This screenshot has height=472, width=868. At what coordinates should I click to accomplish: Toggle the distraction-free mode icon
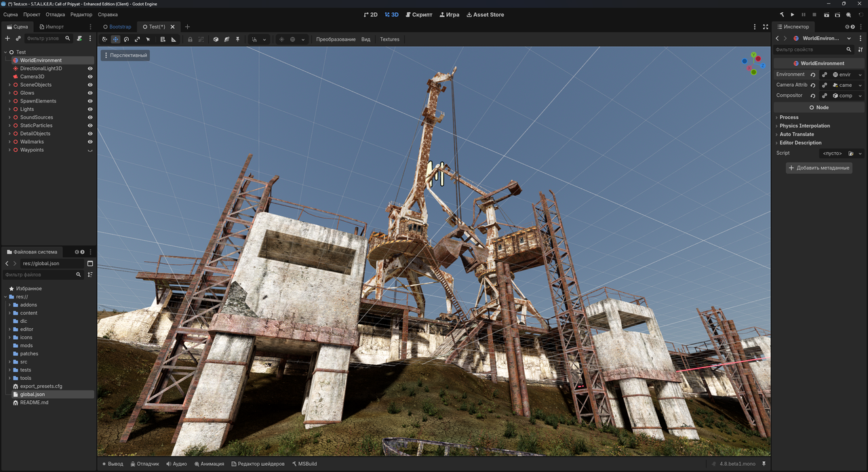(766, 26)
